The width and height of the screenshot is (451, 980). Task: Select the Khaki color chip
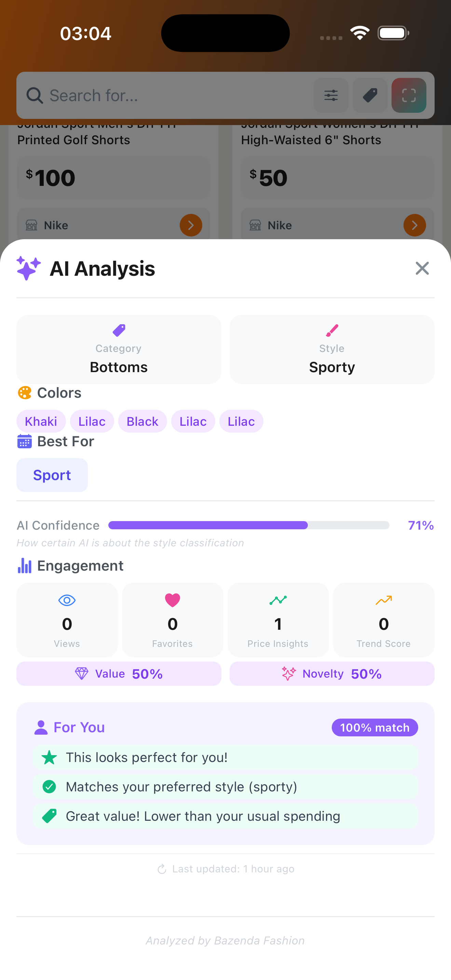point(41,421)
